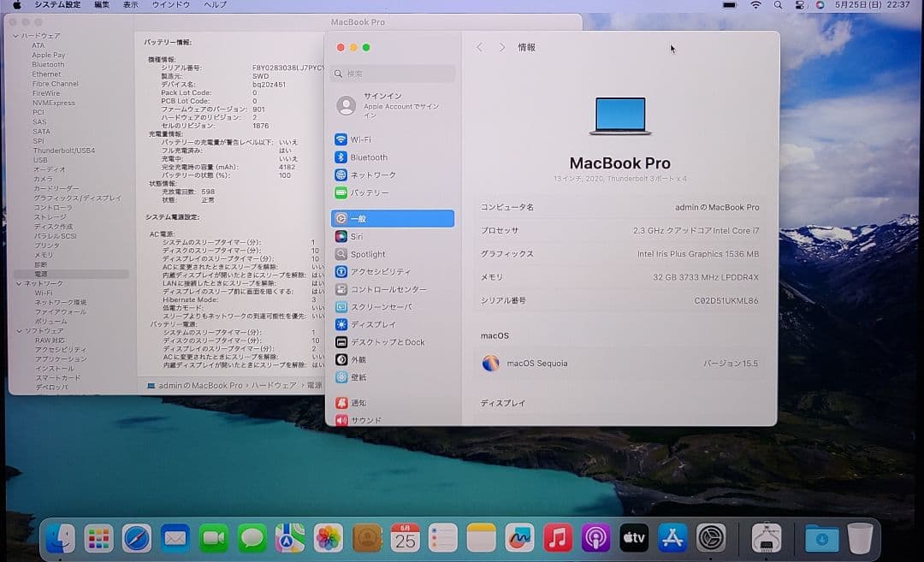Select Bluetooth in System Information hardware list
This screenshot has height=562, width=924.
point(48,65)
